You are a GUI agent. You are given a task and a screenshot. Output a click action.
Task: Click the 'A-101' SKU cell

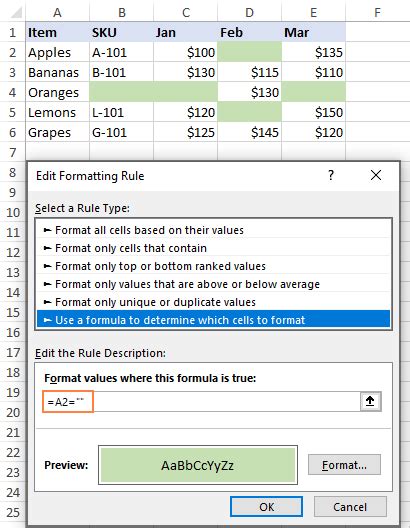point(122,52)
